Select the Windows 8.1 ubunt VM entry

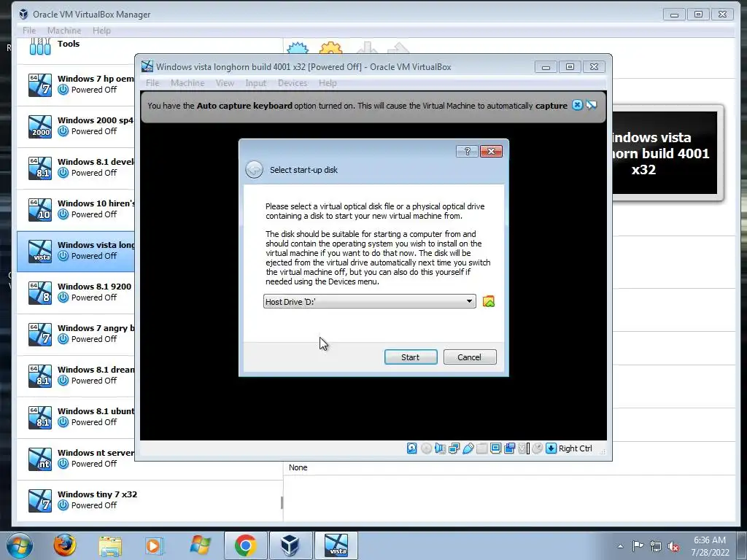click(76, 417)
